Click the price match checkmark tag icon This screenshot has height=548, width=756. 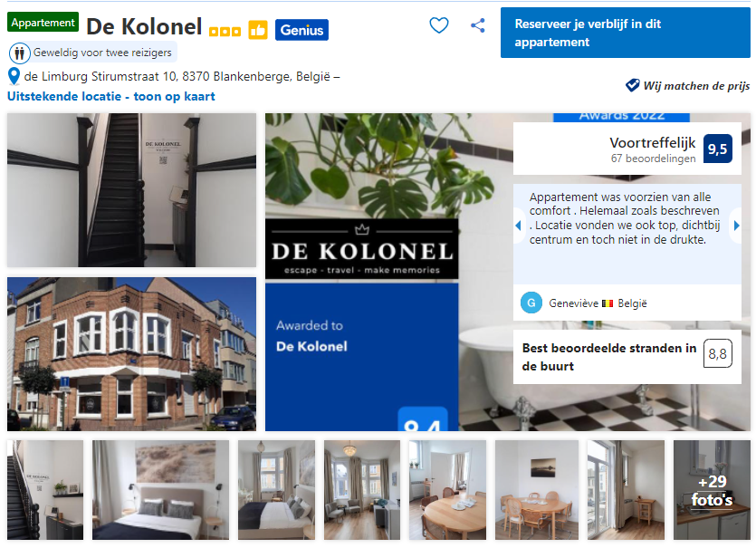(633, 85)
